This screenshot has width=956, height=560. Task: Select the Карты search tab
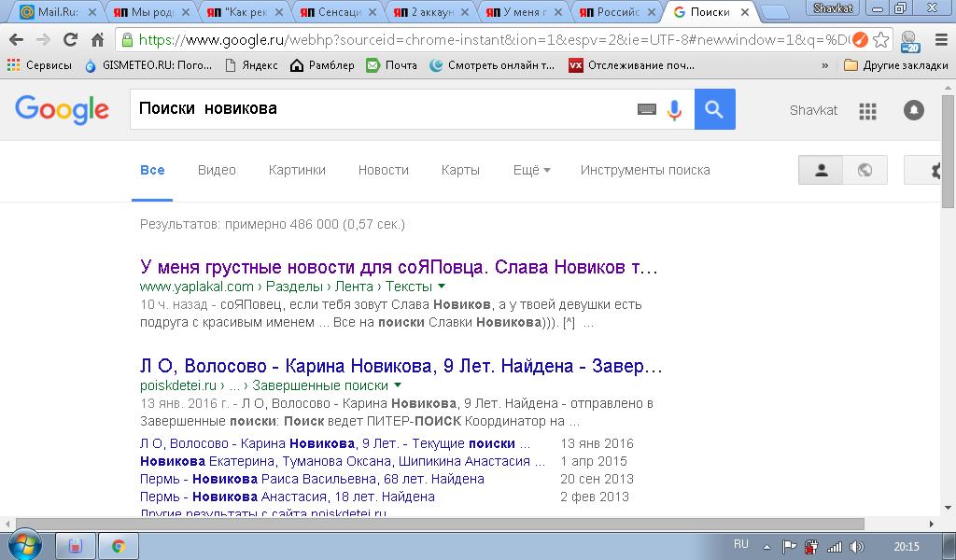[x=460, y=170]
